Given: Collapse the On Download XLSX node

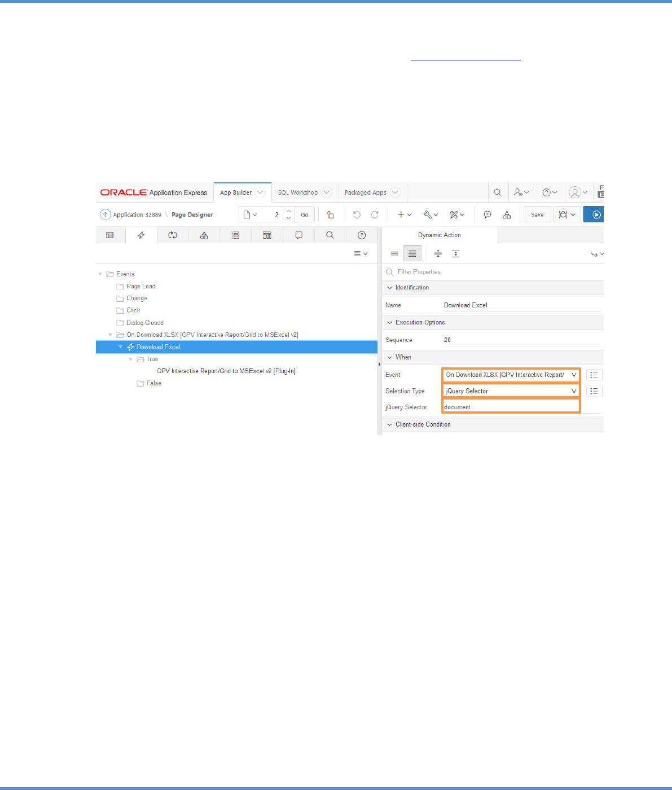Looking at the screenshot, I should coord(111,335).
